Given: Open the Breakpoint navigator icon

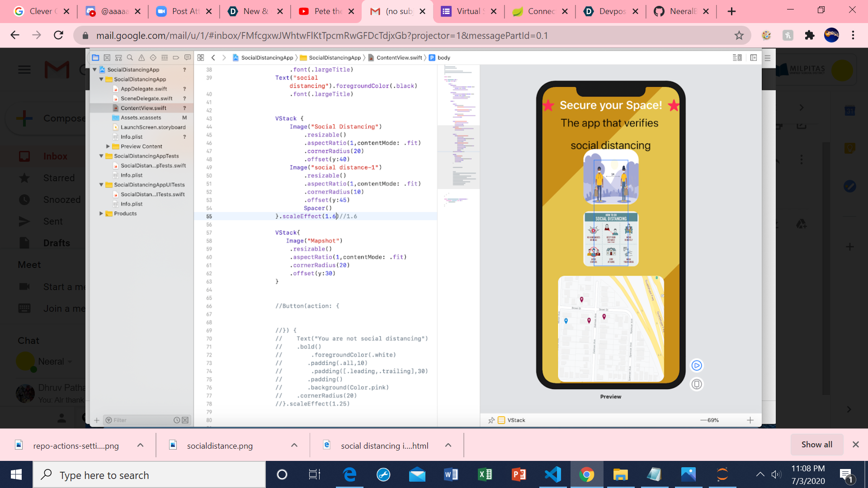Looking at the screenshot, I should (x=176, y=58).
